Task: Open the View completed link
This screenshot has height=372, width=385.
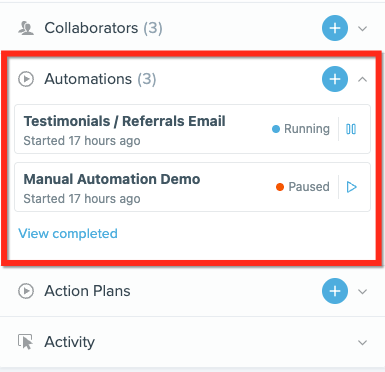Action: point(68,234)
